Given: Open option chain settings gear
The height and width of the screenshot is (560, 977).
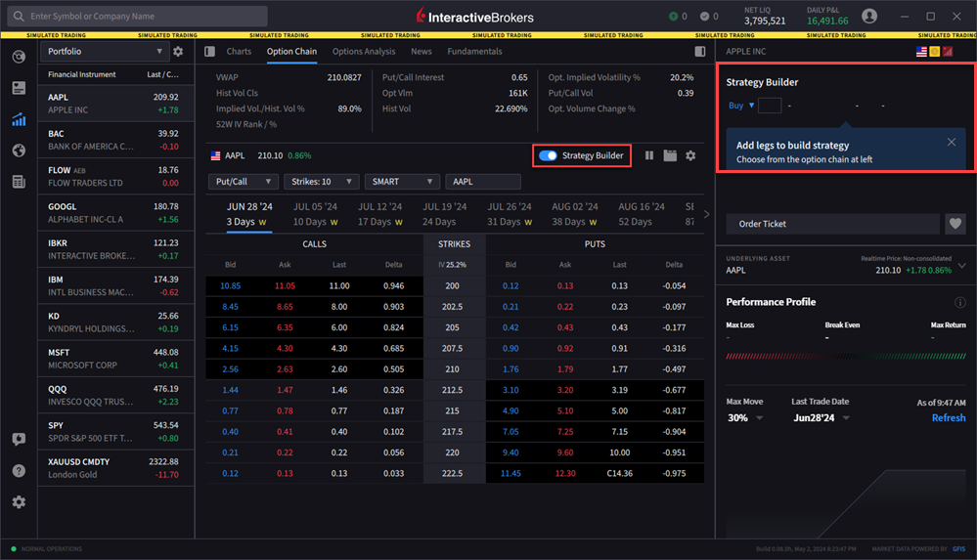Looking at the screenshot, I should 690,155.
